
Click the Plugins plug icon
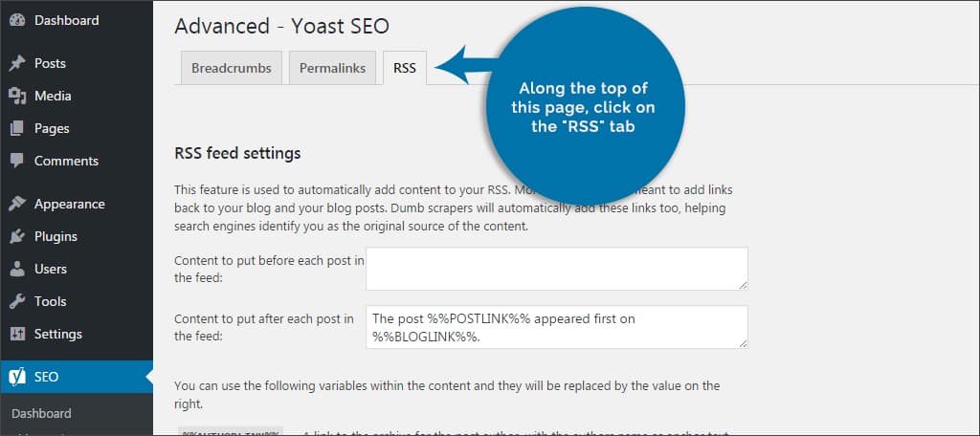coord(17,237)
